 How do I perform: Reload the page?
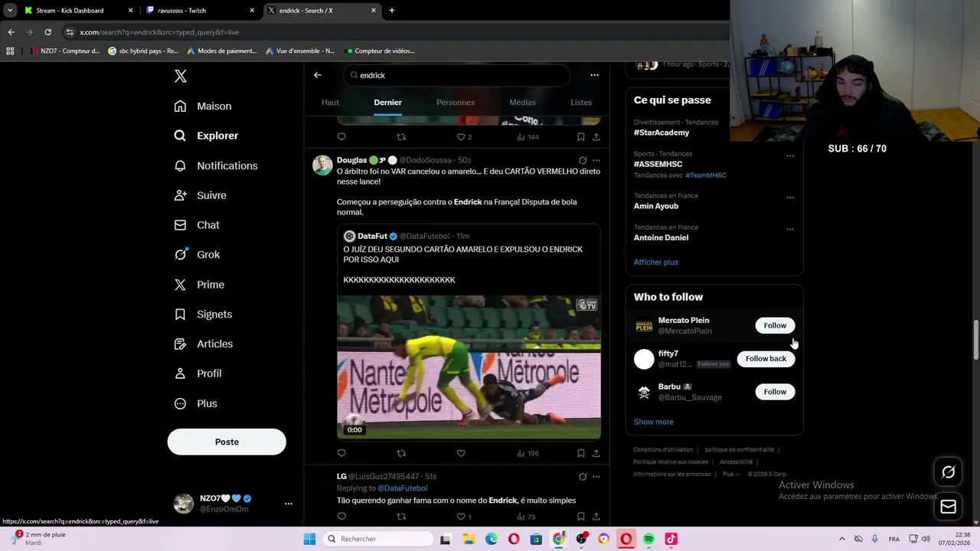pyautogui.click(x=47, y=32)
